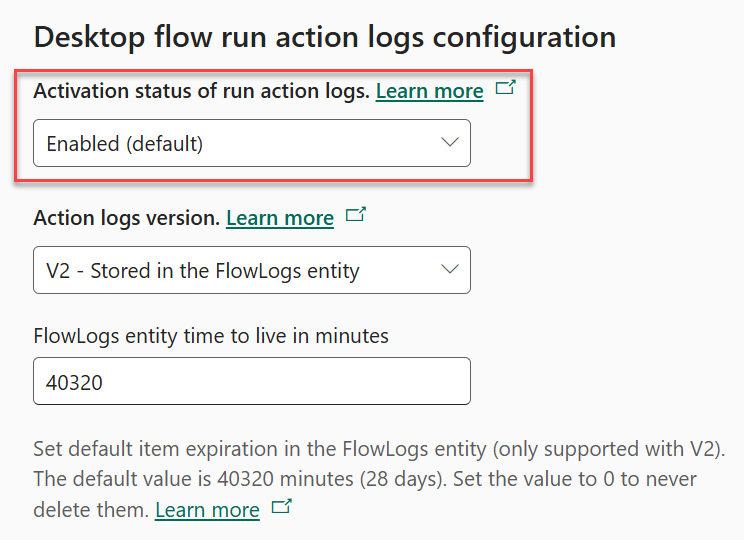Screen dimensions: 744x540
Task: Click chevron arrow in V2 FlowLogs dropdown
Action: (449, 270)
